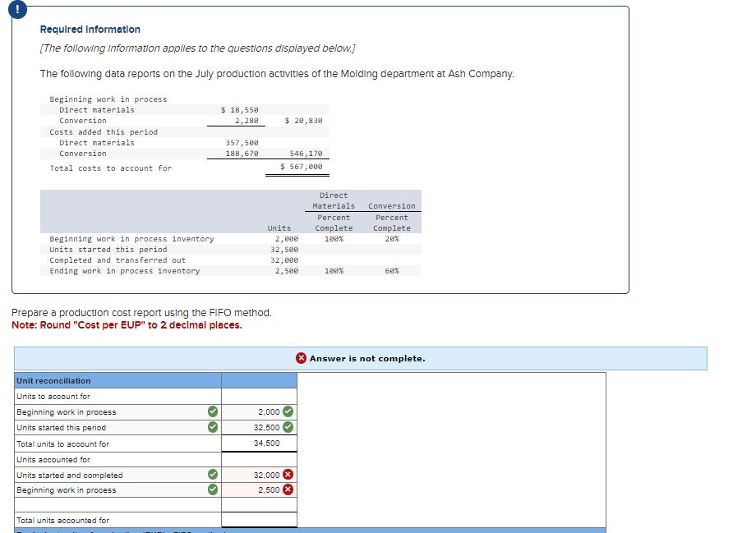
Task: Click the Units to account for row
Action: [118, 396]
